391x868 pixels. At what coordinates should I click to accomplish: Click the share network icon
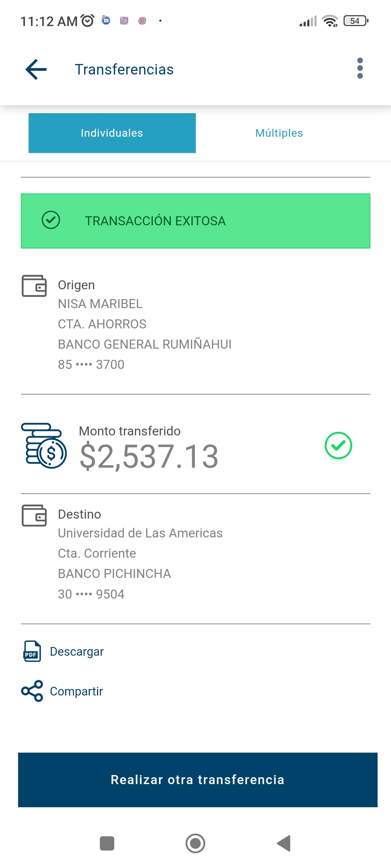tap(32, 691)
